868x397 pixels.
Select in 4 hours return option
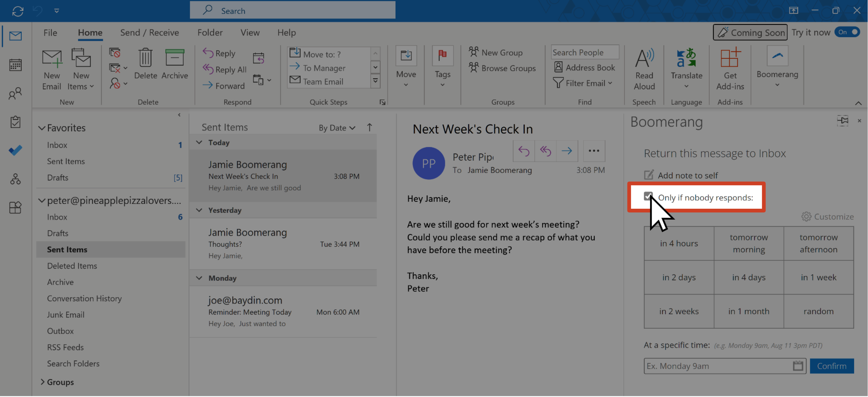point(679,243)
